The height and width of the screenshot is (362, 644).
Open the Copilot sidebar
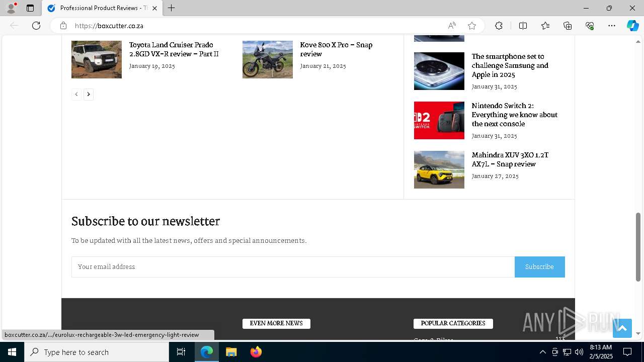[632, 26]
